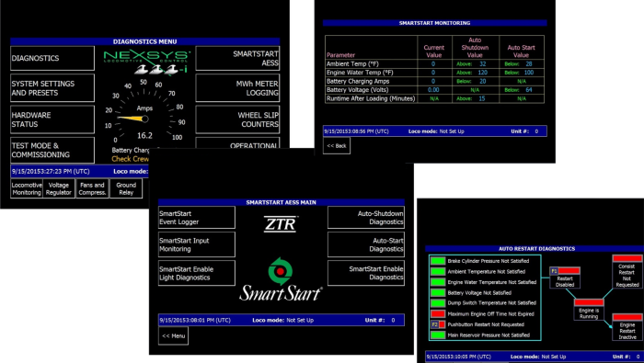Open SmartStart Input Monitoring
The width and height of the screenshot is (644, 363).
coord(197,244)
